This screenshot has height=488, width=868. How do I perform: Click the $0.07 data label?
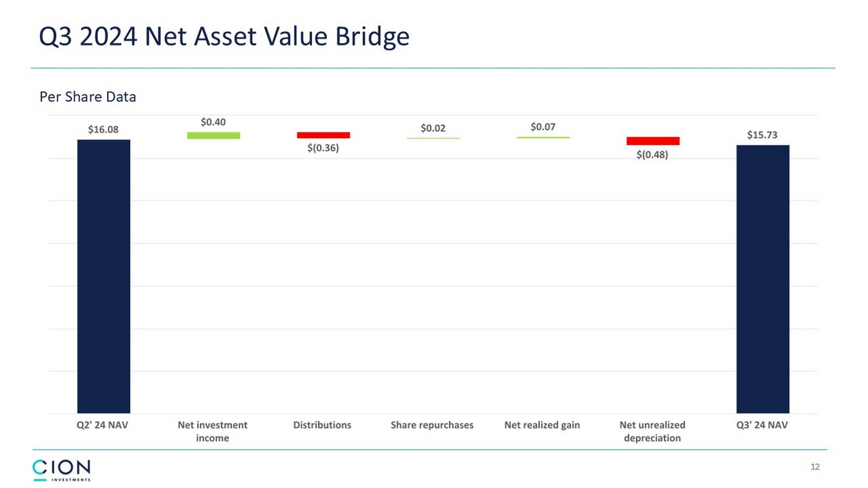point(543,127)
